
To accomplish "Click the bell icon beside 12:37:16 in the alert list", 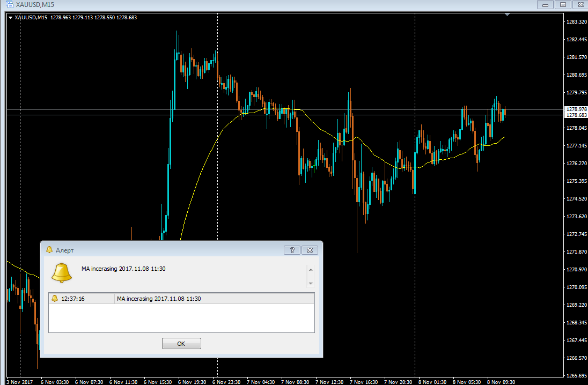I will coord(55,299).
